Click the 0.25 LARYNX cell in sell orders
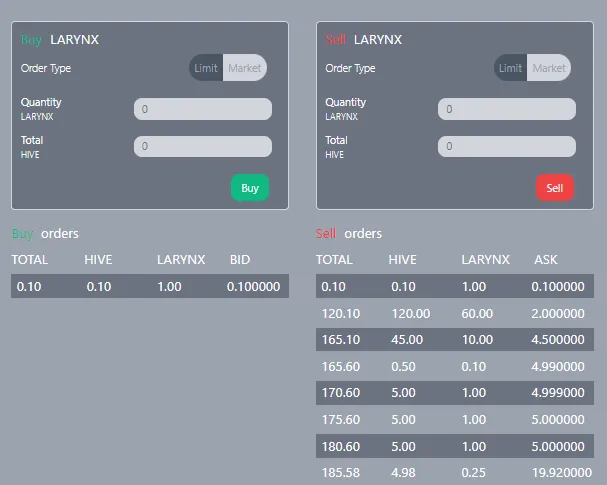607x485 pixels. pyautogui.click(x=473, y=473)
